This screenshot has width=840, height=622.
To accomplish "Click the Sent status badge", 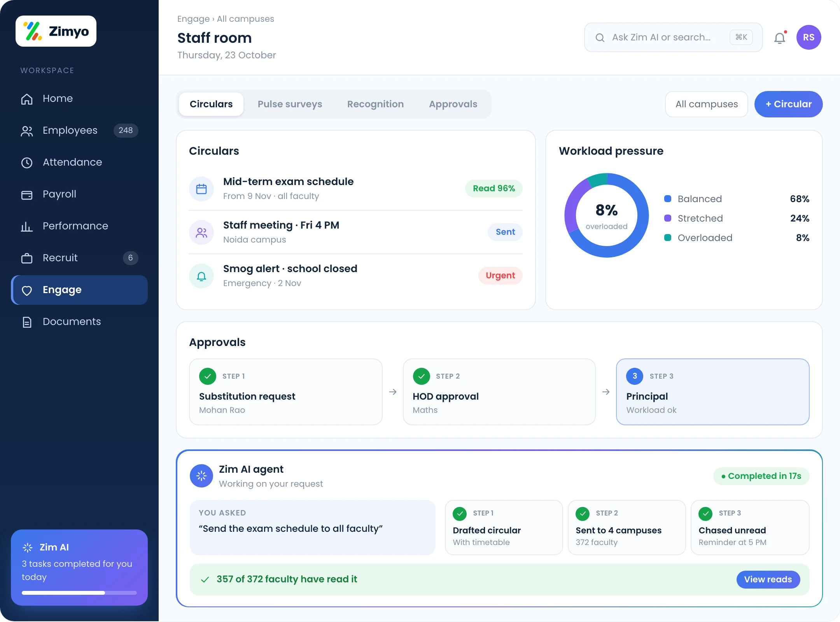I will point(505,232).
